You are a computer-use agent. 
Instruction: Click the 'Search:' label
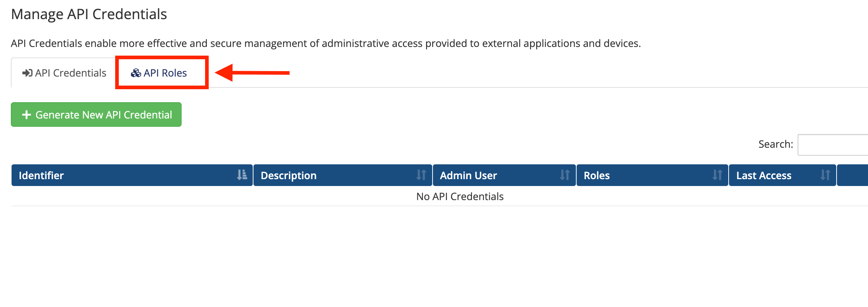[x=776, y=144]
